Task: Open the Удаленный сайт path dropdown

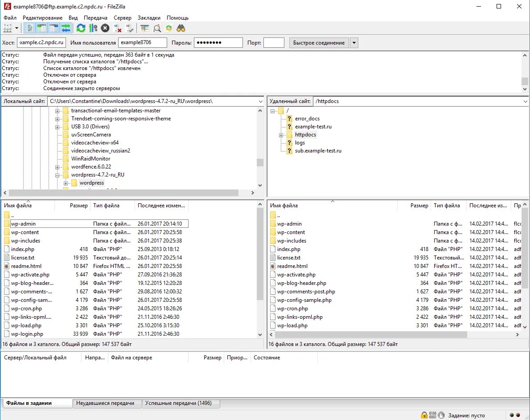Action: tap(525, 102)
